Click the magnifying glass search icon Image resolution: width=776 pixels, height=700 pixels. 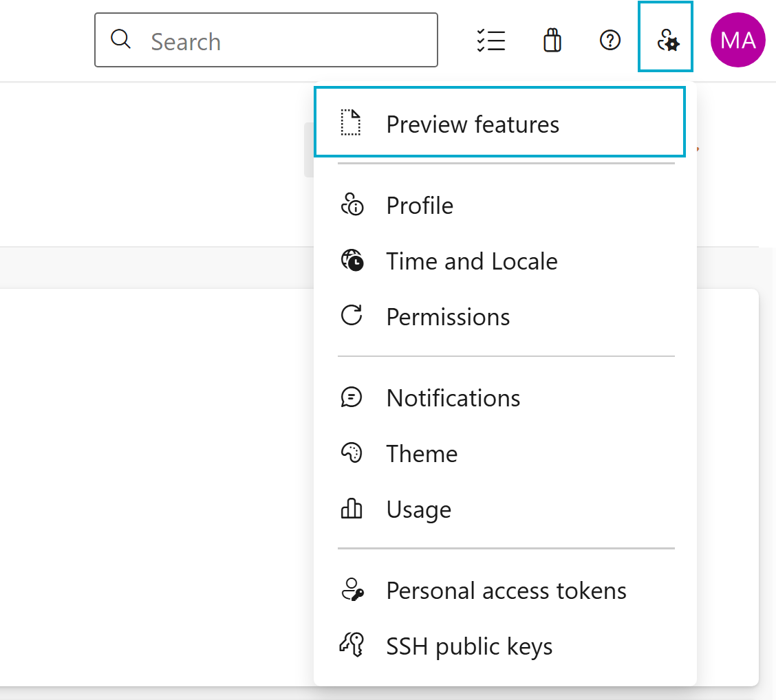tap(120, 39)
